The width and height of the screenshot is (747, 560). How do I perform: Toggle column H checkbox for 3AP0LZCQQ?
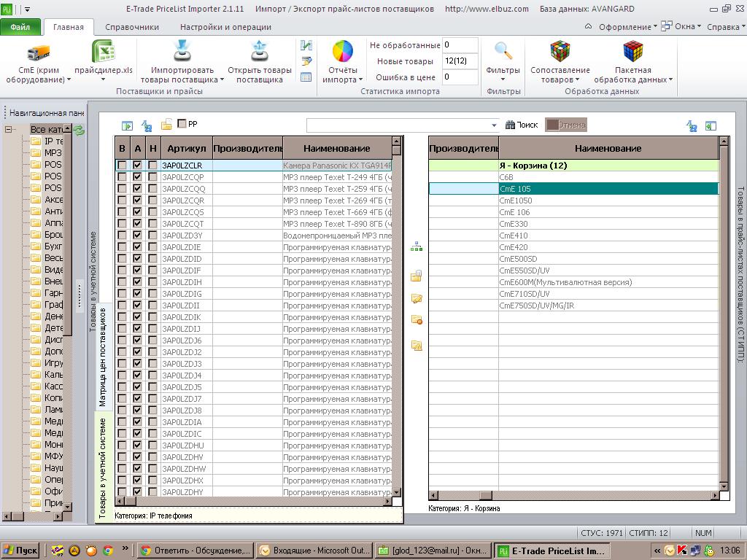click(152, 189)
